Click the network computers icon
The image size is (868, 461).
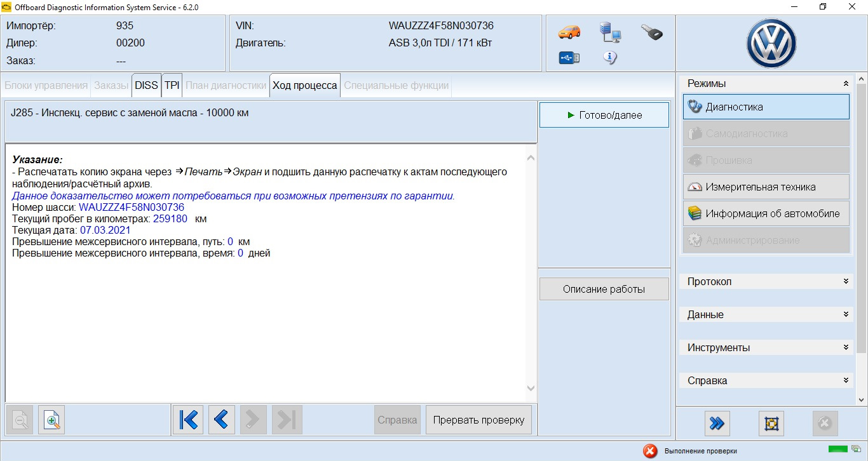[x=610, y=32]
